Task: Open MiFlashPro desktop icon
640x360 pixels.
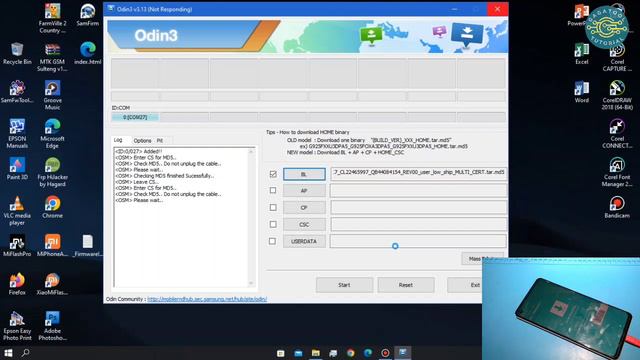Action: [17, 245]
